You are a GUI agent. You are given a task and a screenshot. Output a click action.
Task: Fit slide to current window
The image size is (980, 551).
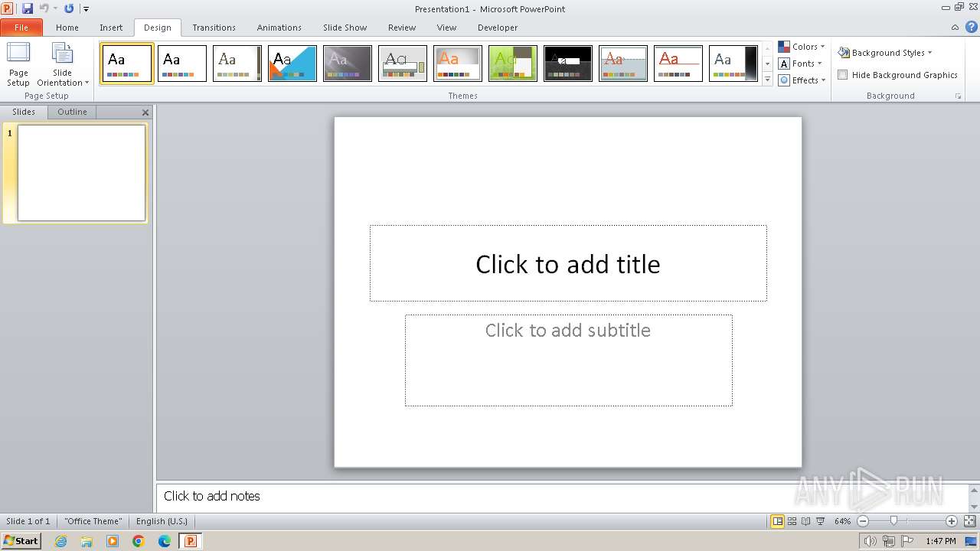click(x=969, y=521)
